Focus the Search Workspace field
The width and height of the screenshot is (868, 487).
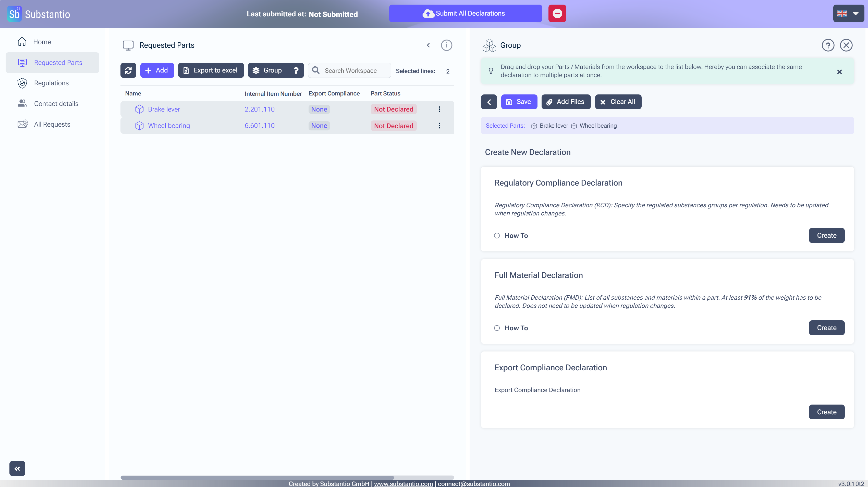pos(355,70)
